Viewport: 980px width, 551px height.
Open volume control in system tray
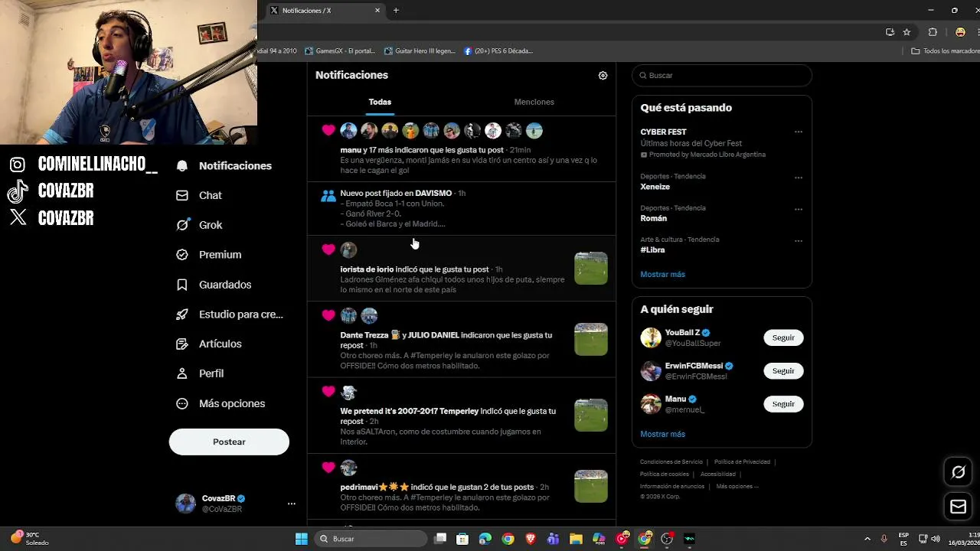[x=936, y=539]
